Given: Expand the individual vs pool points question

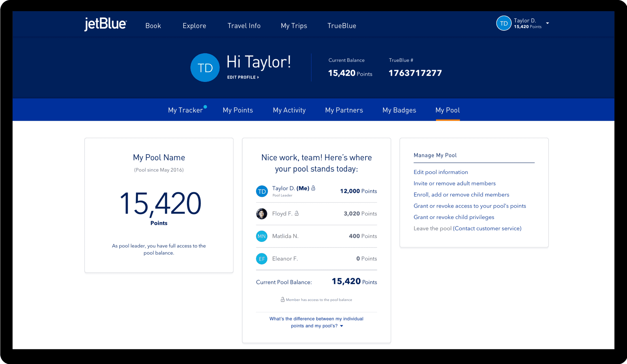Looking at the screenshot, I should pyautogui.click(x=316, y=322).
